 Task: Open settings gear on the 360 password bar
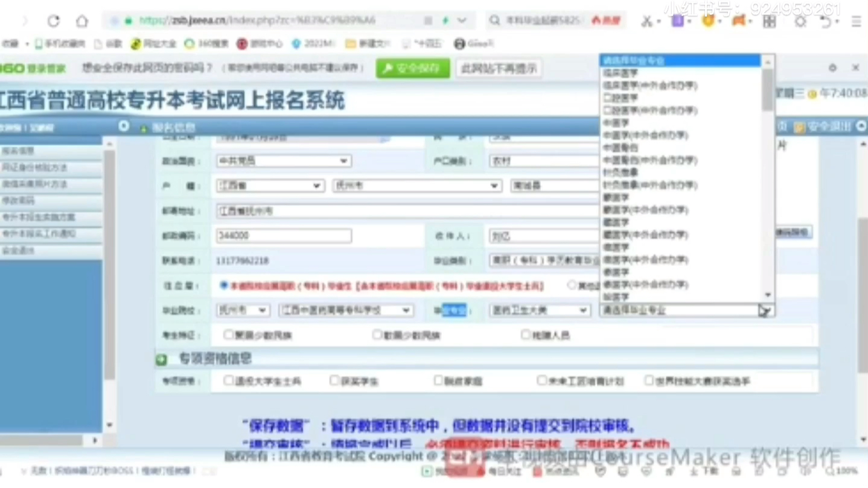click(832, 68)
